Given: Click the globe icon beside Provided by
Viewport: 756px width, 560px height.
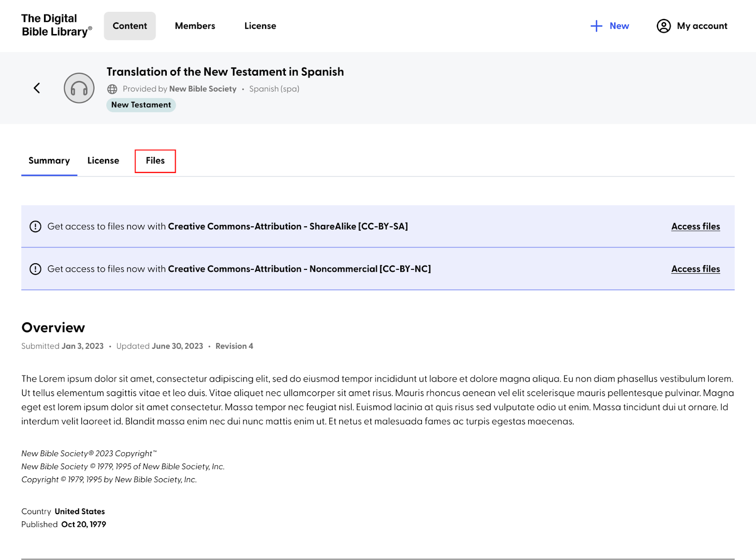Looking at the screenshot, I should coord(112,89).
